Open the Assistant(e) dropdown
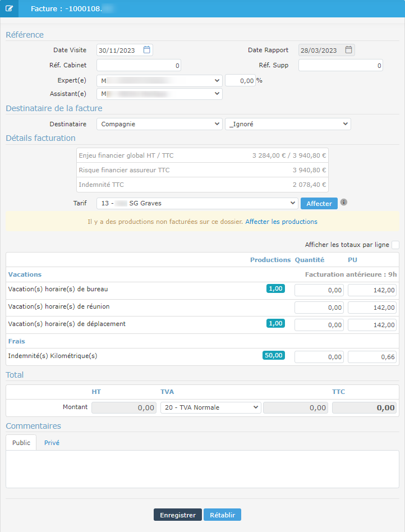Screen dimensions: 405x532 (159, 94)
